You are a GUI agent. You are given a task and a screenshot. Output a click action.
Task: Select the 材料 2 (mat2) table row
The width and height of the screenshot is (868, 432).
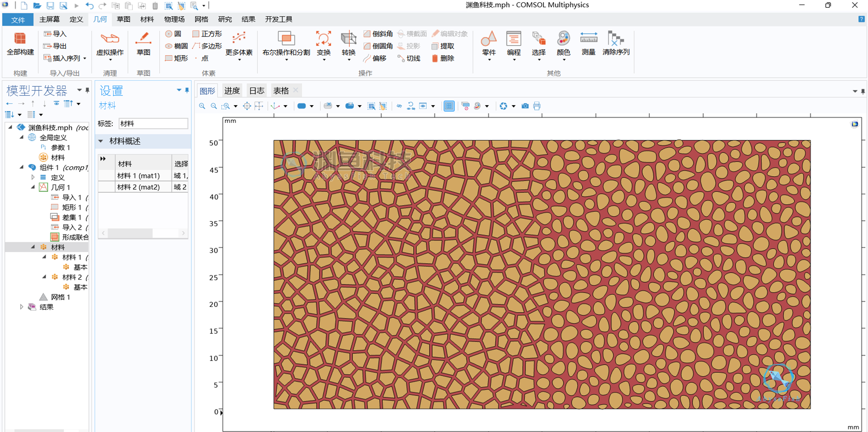coord(143,187)
